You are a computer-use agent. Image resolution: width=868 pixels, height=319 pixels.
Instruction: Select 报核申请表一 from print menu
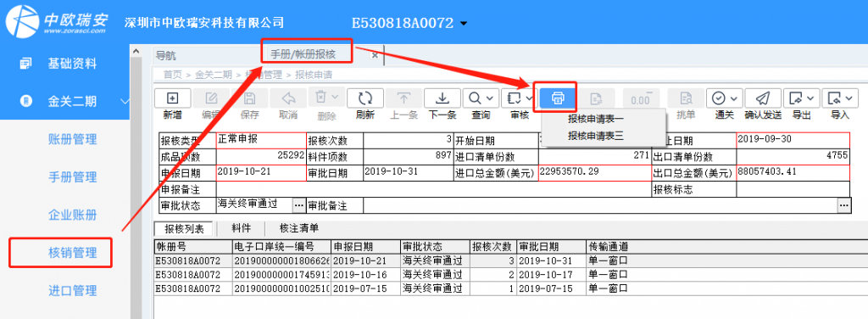[x=596, y=119]
